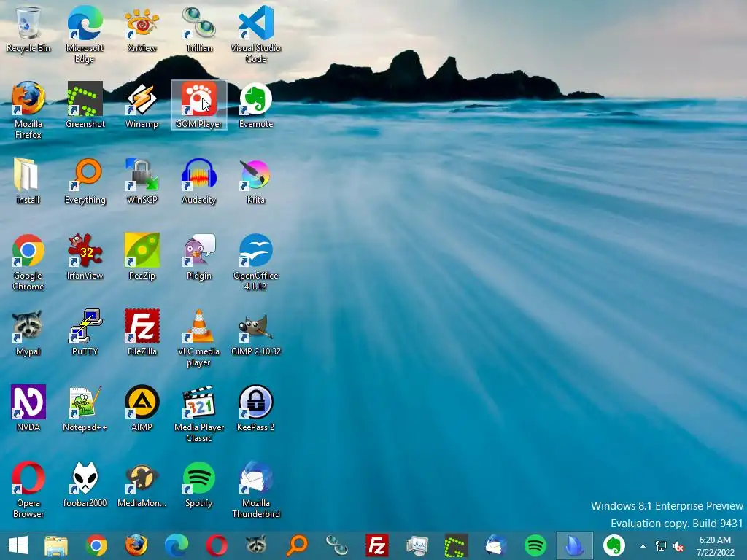Select the Mozilla Firefox desktop shortcut
This screenshot has height=560, width=747.
click(x=28, y=111)
